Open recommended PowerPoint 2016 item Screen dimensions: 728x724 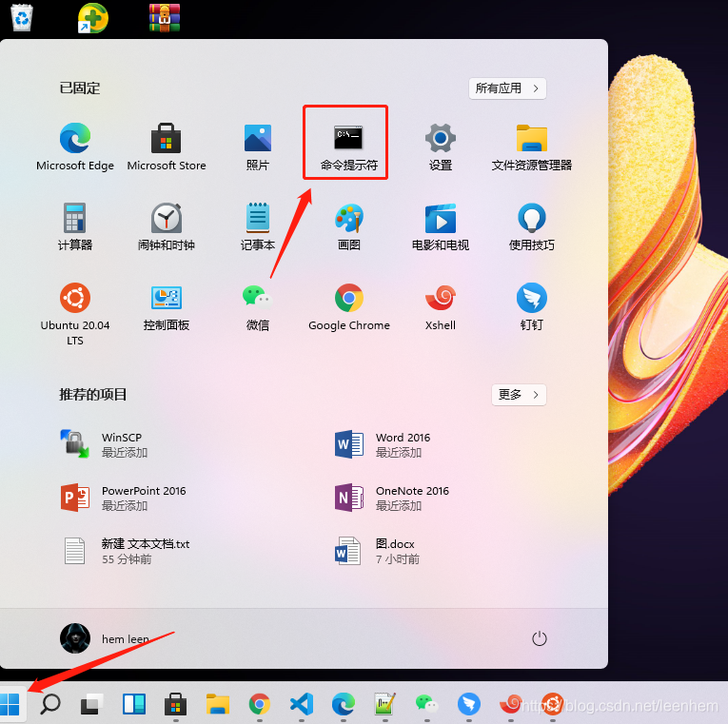123,498
